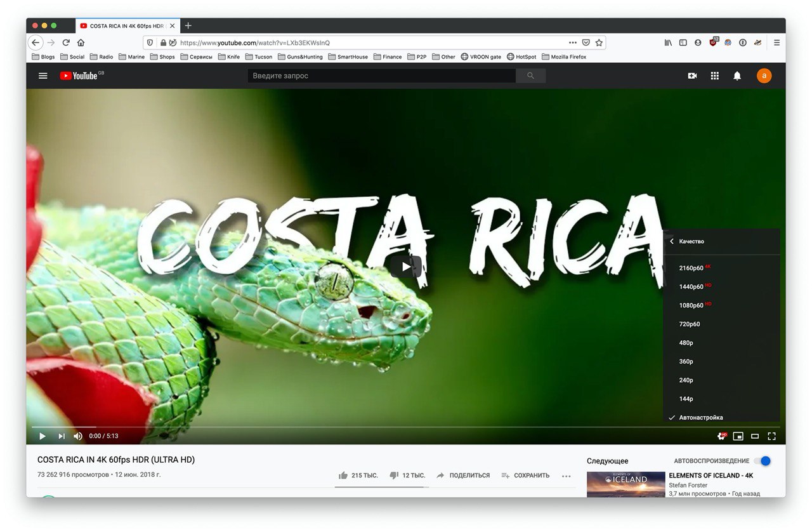
Task: Reload the current page
Action: tap(66, 43)
